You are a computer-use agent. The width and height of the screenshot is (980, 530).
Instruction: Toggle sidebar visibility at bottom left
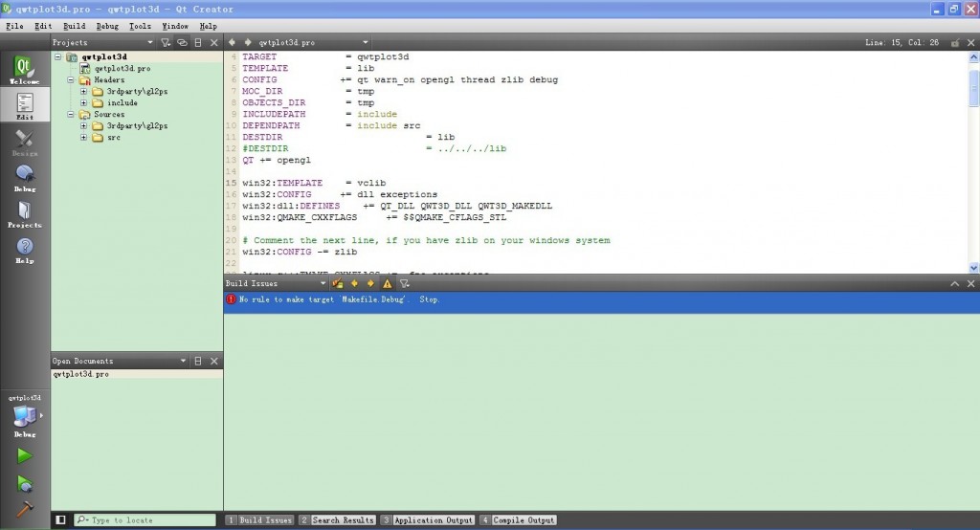coord(61,520)
